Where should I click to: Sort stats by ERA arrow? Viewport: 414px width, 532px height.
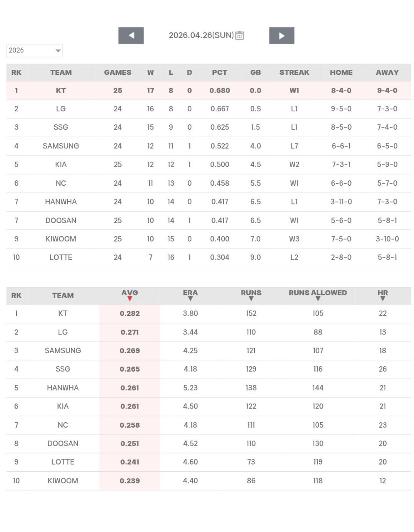[190, 298]
